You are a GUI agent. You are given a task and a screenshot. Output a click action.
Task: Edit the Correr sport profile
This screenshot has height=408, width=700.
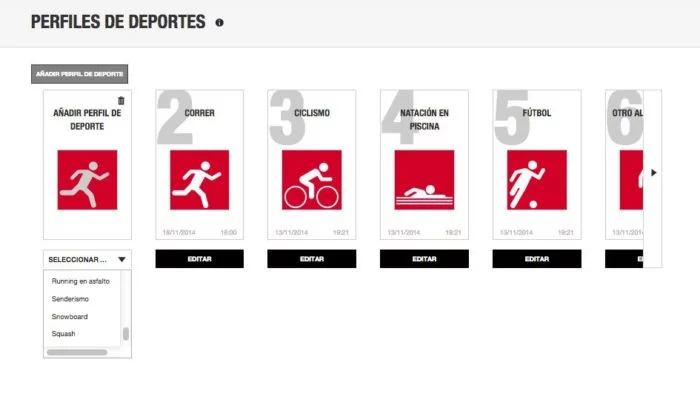click(x=200, y=259)
